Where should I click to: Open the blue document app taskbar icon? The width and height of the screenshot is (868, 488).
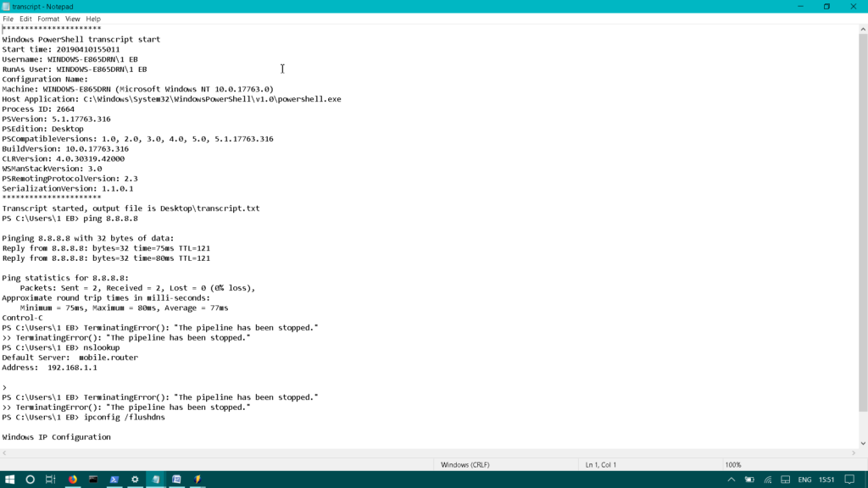coord(176,480)
